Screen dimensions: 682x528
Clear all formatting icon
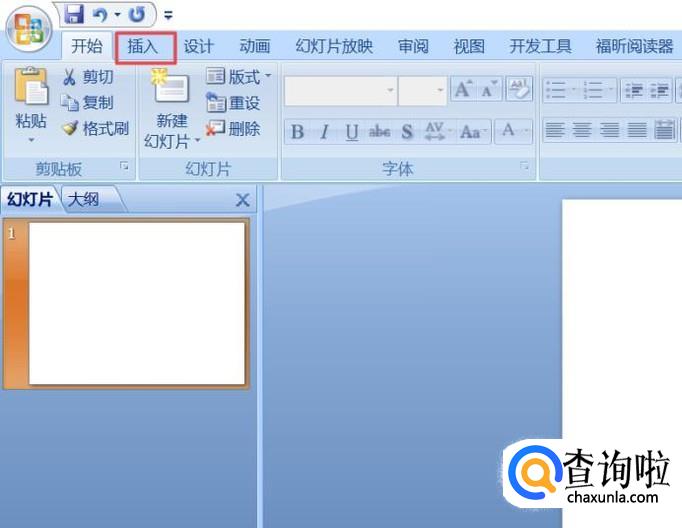coord(519,89)
